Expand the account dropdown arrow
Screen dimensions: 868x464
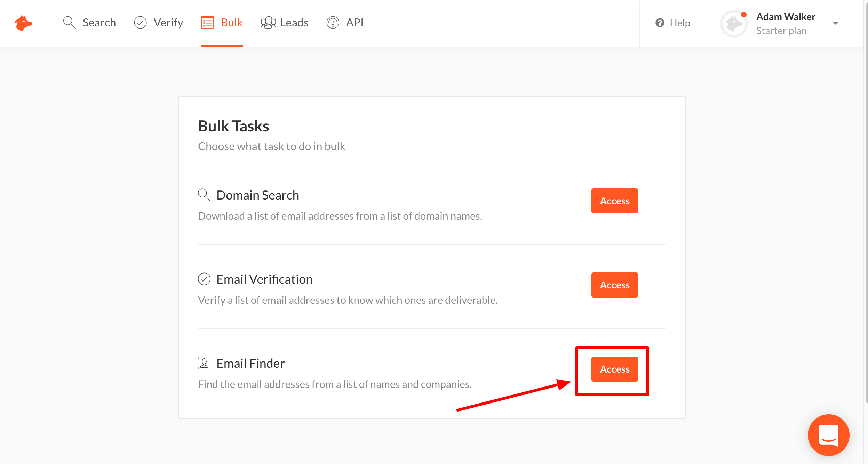[x=836, y=23]
